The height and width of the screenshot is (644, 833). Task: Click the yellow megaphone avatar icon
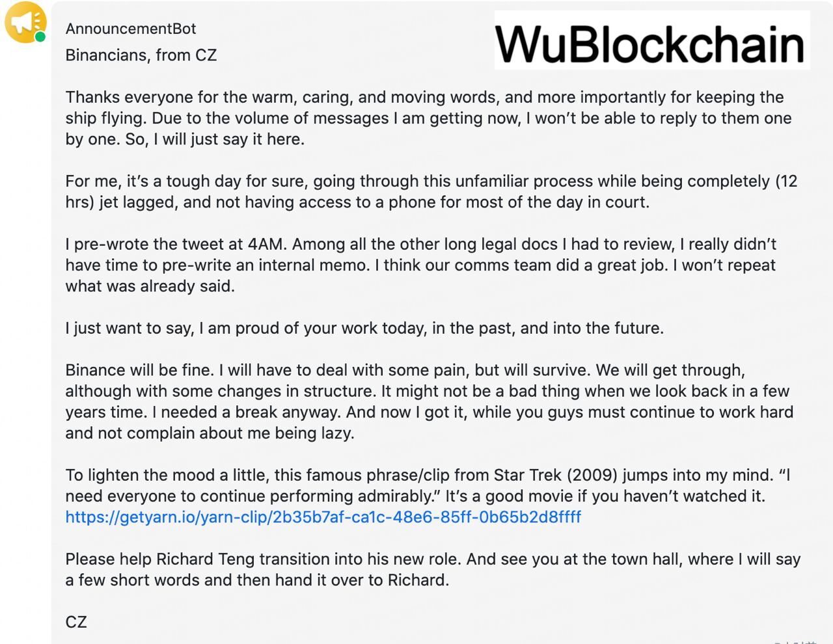(25, 22)
